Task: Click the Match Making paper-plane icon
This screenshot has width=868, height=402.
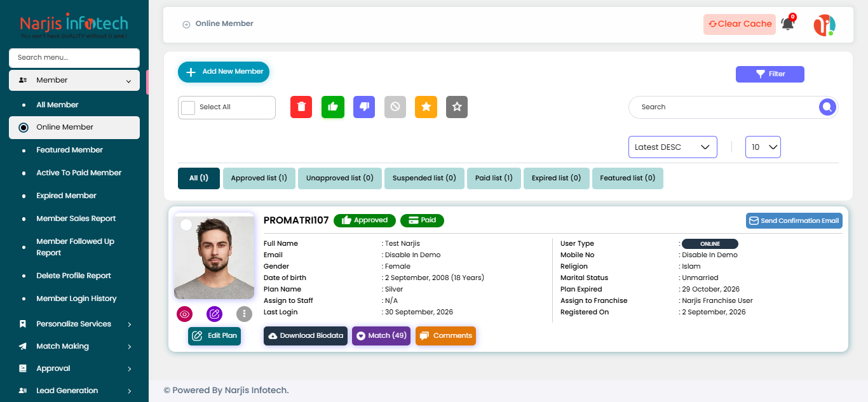Action: coord(23,346)
